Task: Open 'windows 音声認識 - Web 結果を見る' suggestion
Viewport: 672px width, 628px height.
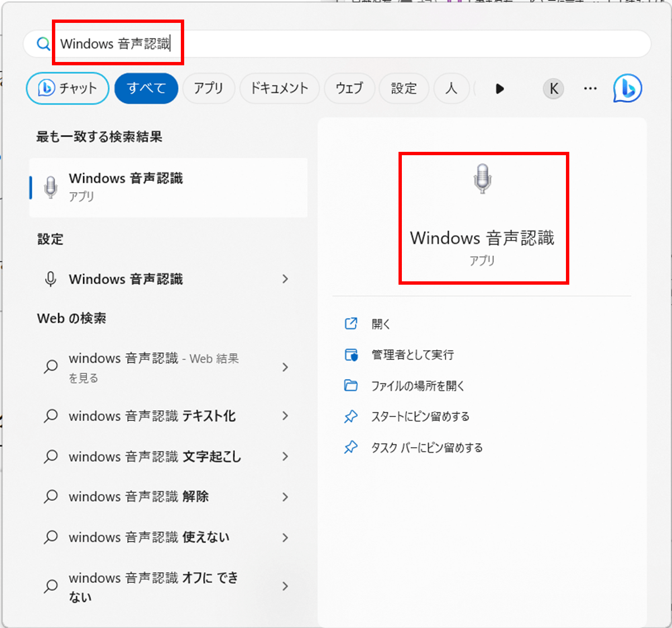Action: coord(168,367)
